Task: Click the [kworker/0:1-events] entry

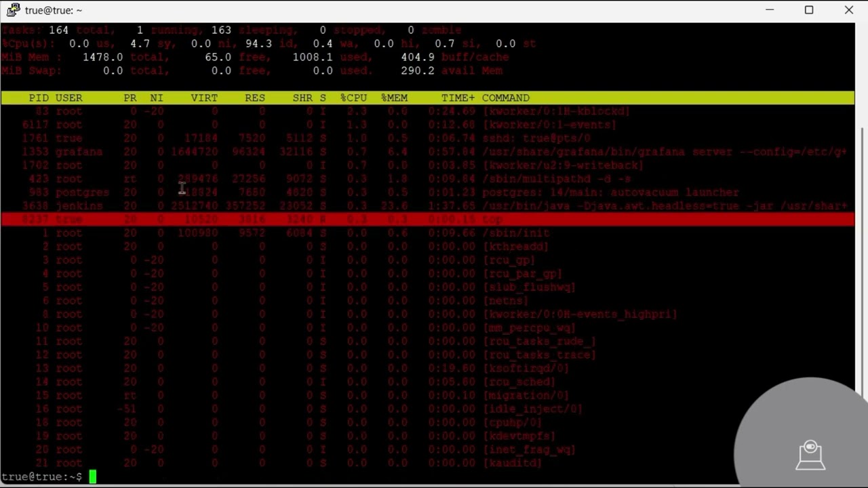Action: tap(549, 125)
